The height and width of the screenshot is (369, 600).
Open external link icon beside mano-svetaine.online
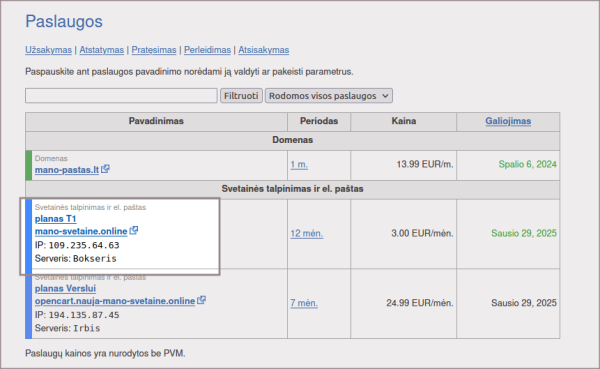click(134, 230)
